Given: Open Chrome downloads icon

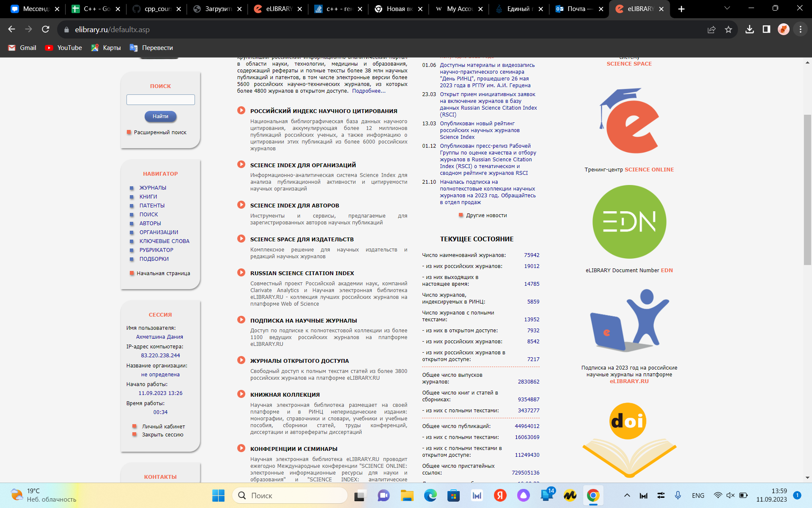Looking at the screenshot, I should click(x=749, y=29).
